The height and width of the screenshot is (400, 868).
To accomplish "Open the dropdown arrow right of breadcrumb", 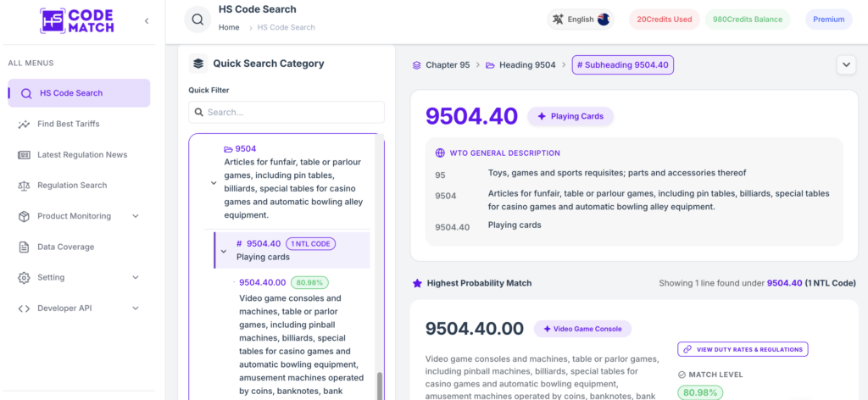I will point(846,64).
